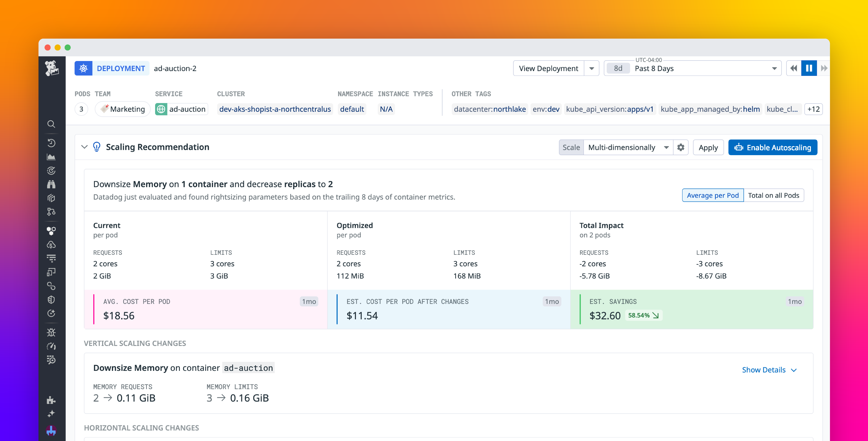Collapse the Scaling Recommendation section
This screenshot has width=868, height=441.
[x=85, y=147]
